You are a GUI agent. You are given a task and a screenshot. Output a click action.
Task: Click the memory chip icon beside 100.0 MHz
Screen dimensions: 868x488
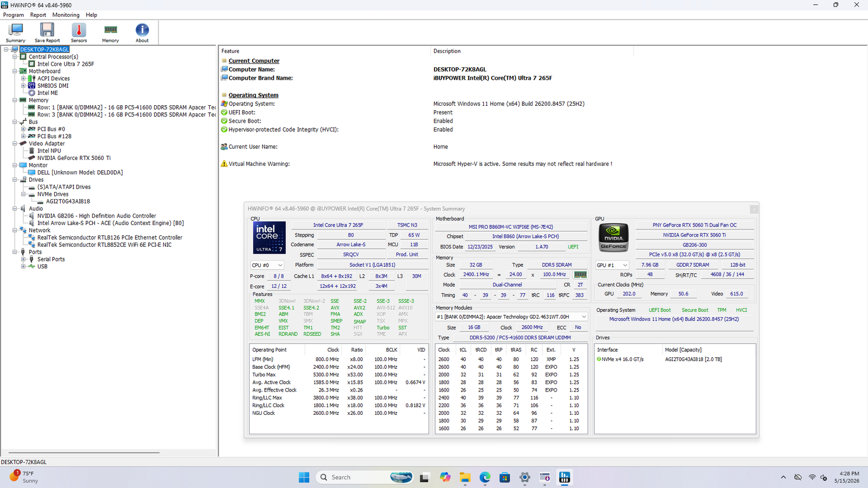pyautogui.click(x=580, y=274)
